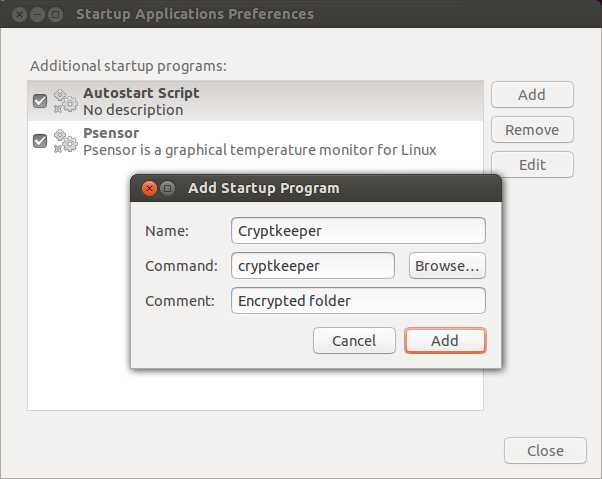Browse for a command file
The height and width of the screenshot is (479, 602).
447,266
